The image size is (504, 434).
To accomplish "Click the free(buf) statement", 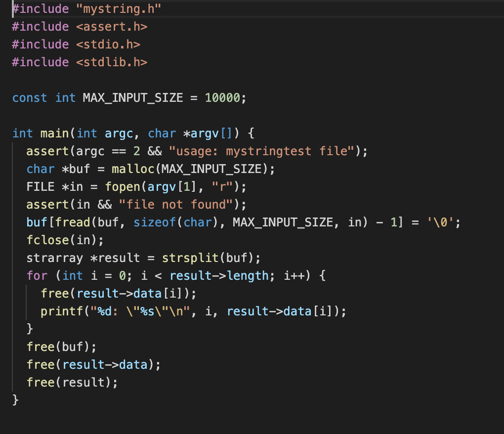I will tap(62, 347).
